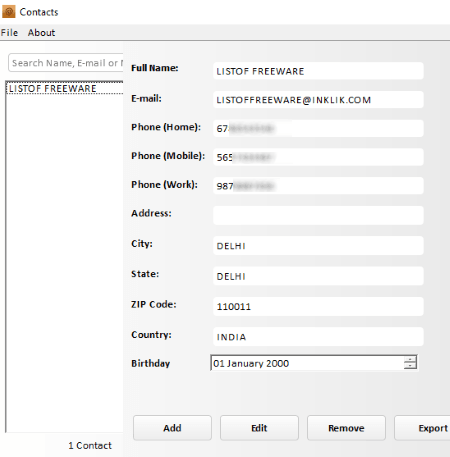
Task: Click the 'State:' label
Action: coord(145,274)
